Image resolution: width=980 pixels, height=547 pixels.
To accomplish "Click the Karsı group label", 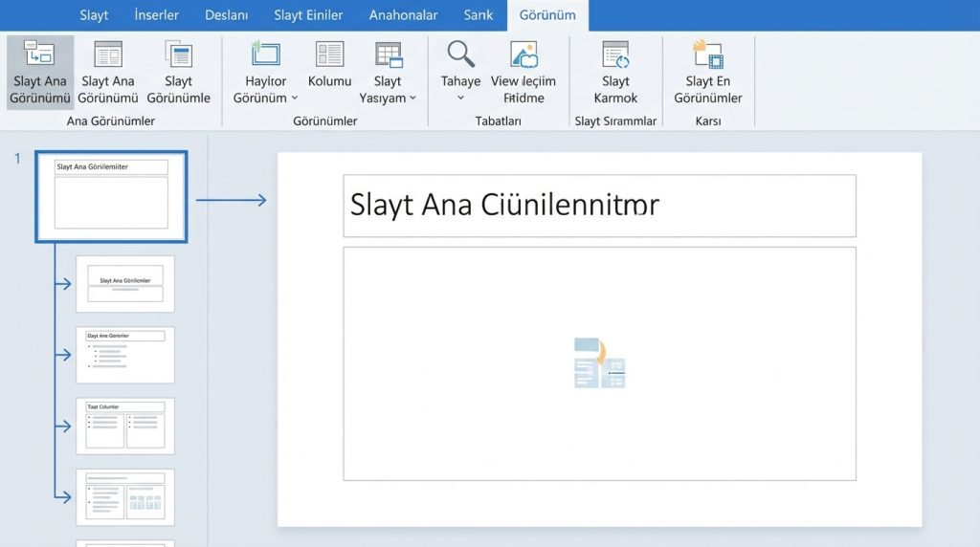I will click(708, 121).
